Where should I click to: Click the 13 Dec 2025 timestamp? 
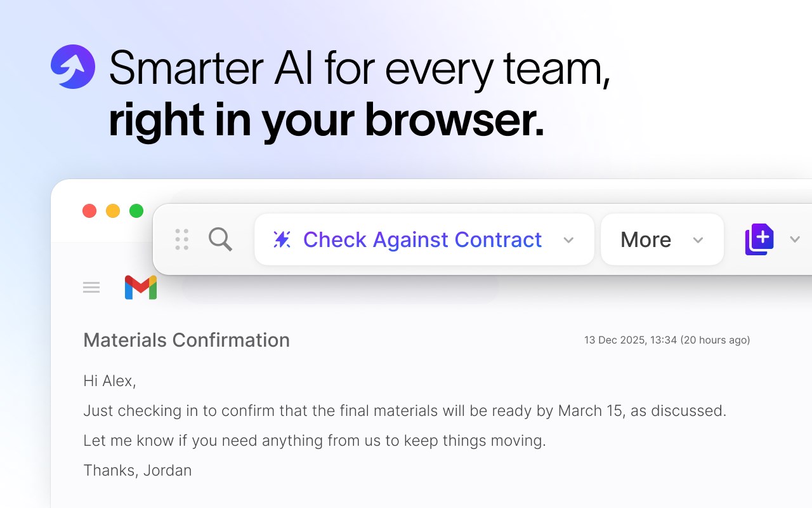[x=667, y=340]
